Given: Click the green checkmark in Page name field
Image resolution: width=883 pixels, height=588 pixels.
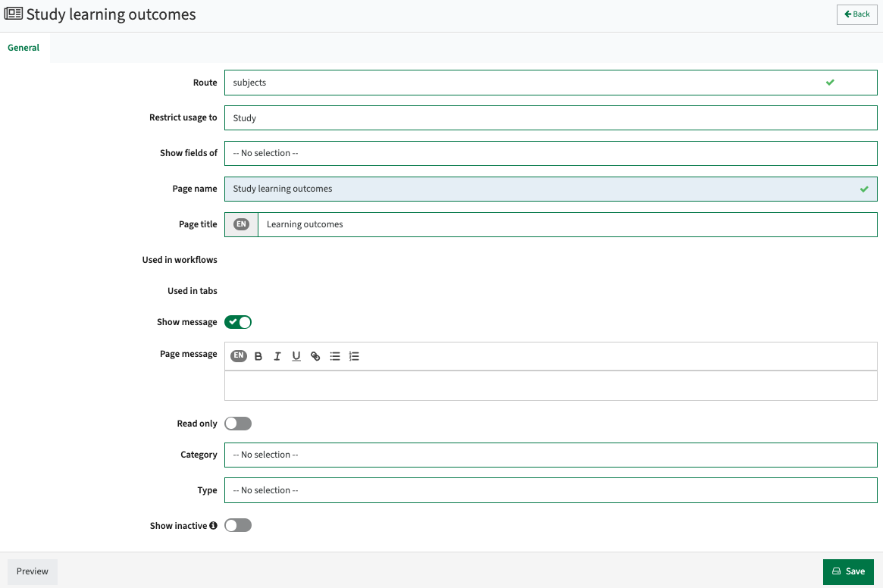Looking at the screenshot, I should tap(864, 189).
